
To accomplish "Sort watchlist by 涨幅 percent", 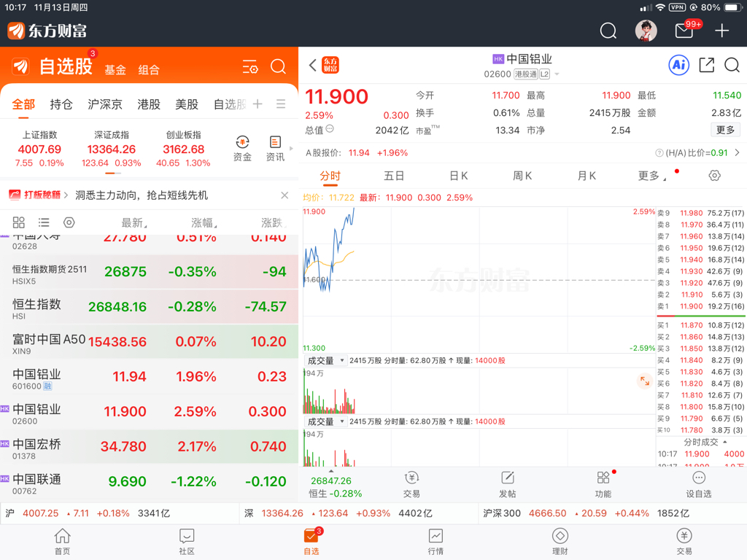I will (x=204, y=222).
